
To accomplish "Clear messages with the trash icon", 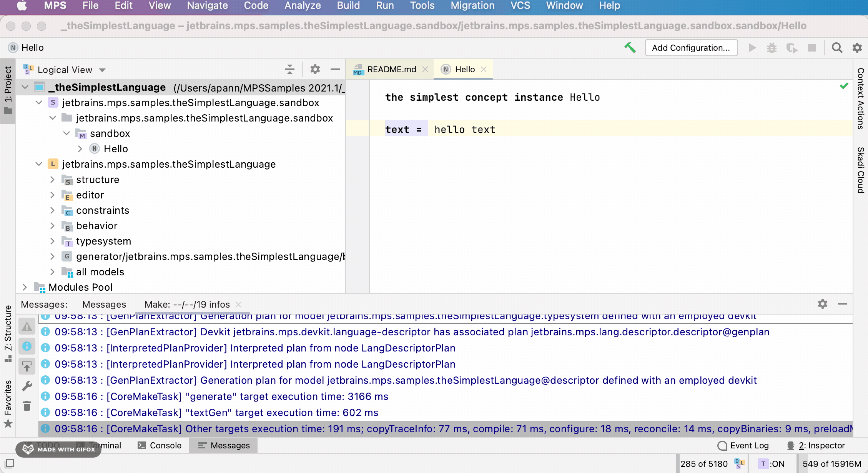I will (27, 406).
